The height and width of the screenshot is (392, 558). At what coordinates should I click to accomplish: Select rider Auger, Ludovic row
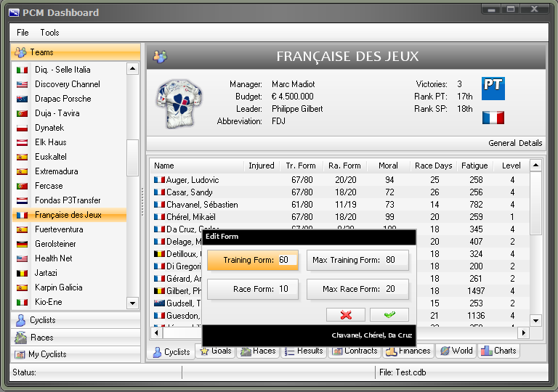340,180
